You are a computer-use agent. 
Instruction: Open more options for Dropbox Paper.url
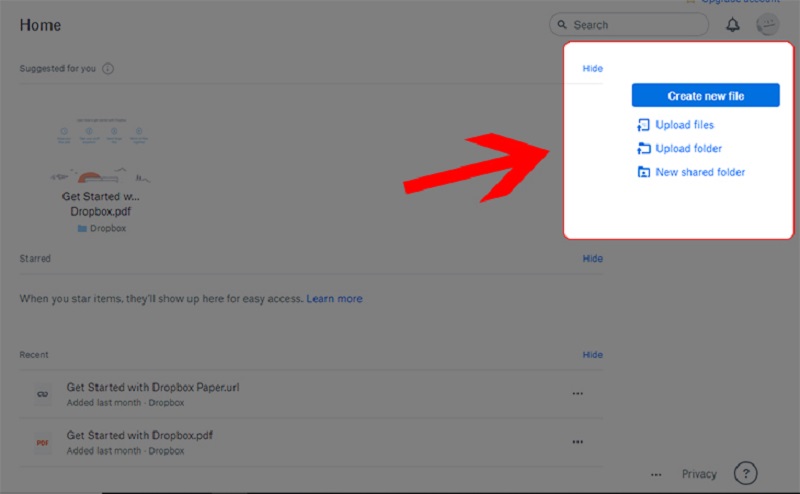click(x=578, y=393)
